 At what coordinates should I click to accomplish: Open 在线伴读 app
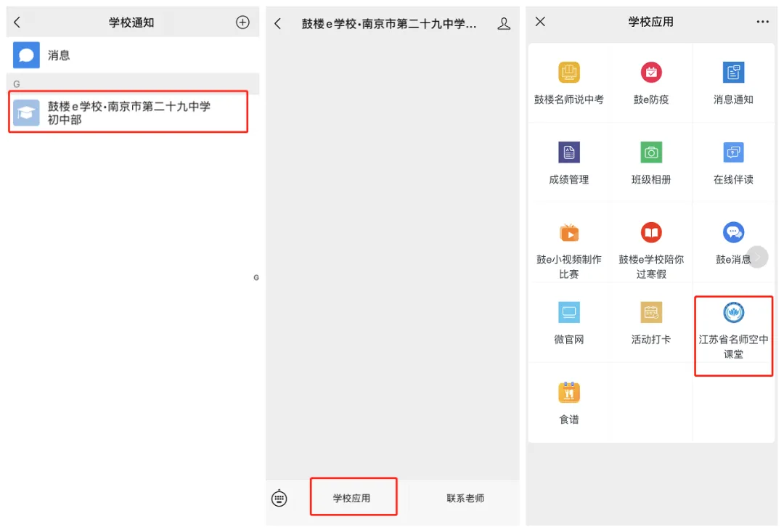[x=733, y=161]
